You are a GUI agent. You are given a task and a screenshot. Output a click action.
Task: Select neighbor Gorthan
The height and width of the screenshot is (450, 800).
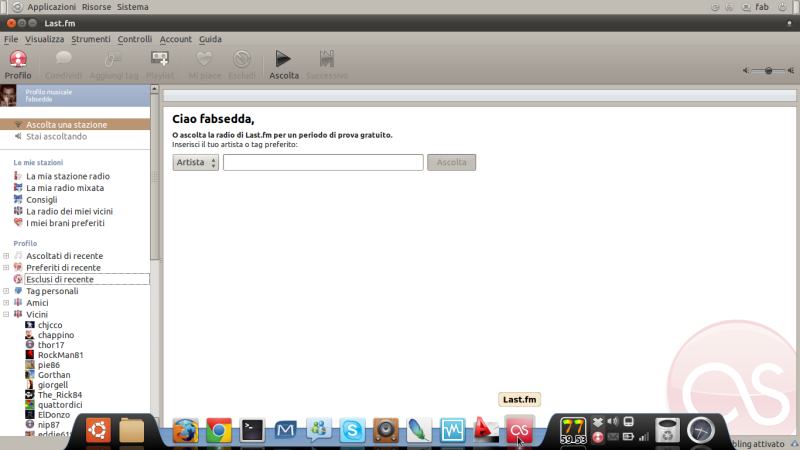point(54,375)
